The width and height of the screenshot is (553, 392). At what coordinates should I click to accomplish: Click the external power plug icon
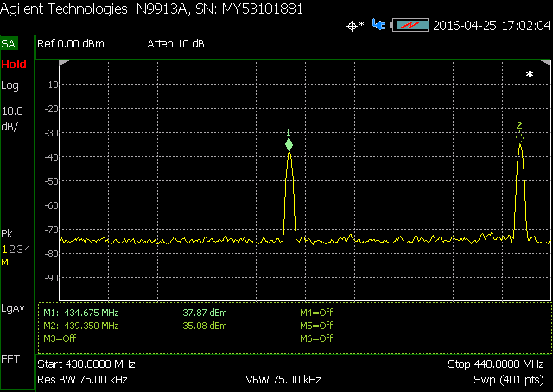click(x=378, y=25)
